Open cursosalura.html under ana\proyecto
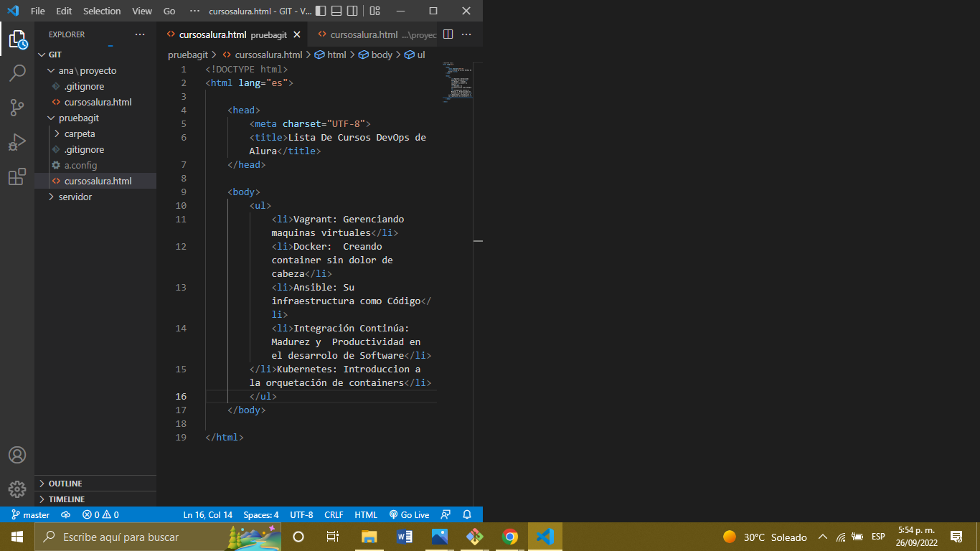980x551 pixels. [x=95, y=102]
